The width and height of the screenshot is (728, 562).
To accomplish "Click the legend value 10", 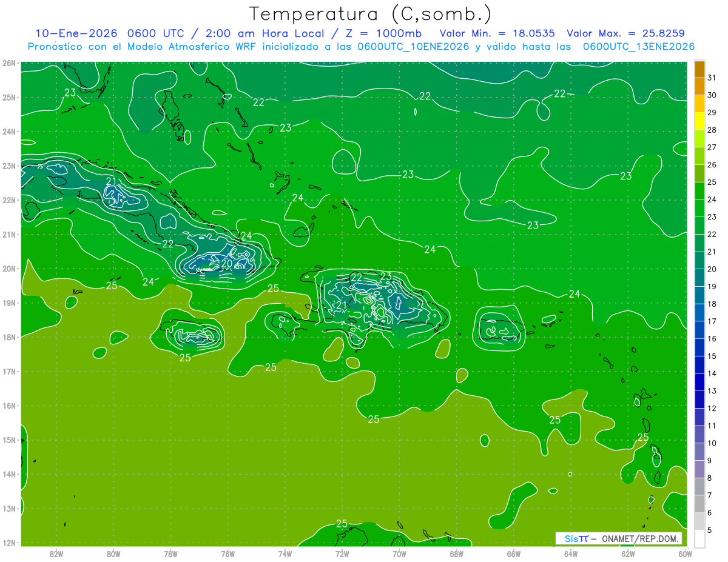I will click(712, 443).
